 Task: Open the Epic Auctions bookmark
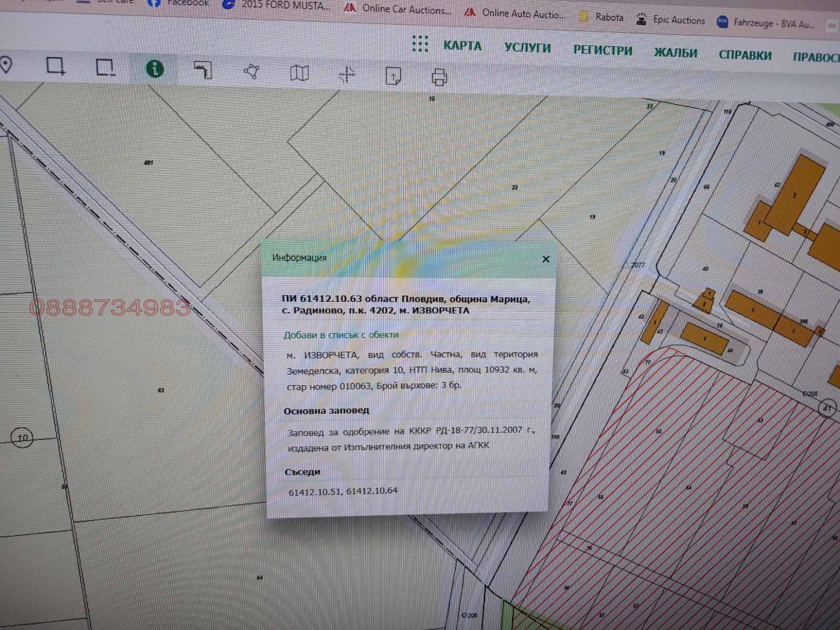pyautogui.click(x=670, y=20)
